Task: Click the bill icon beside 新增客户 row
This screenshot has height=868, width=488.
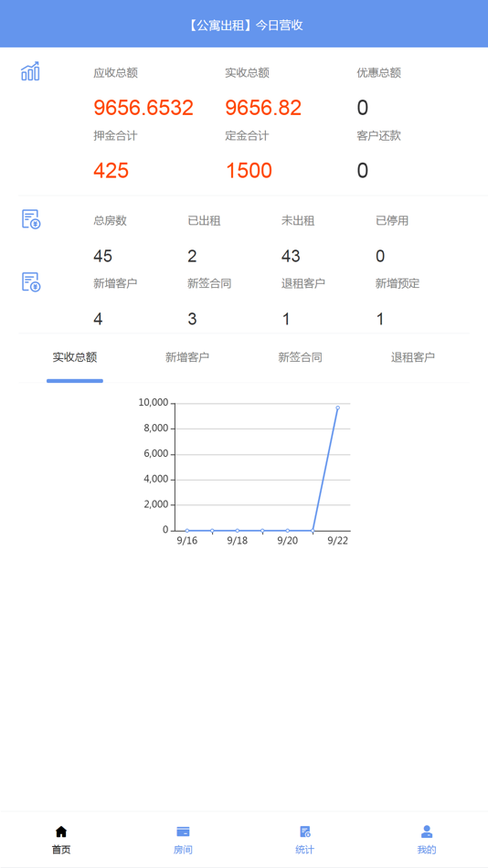Action: click(x=31, y=281)
